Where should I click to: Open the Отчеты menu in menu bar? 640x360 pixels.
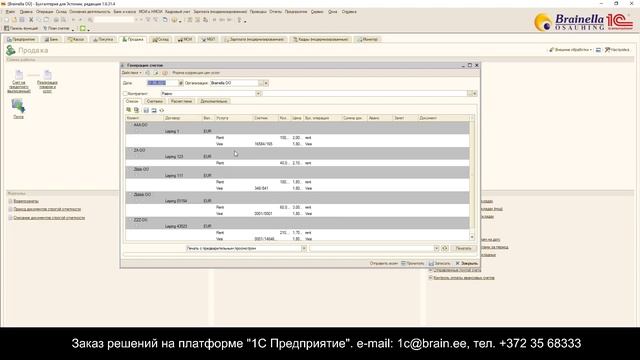tap(276, 12)
